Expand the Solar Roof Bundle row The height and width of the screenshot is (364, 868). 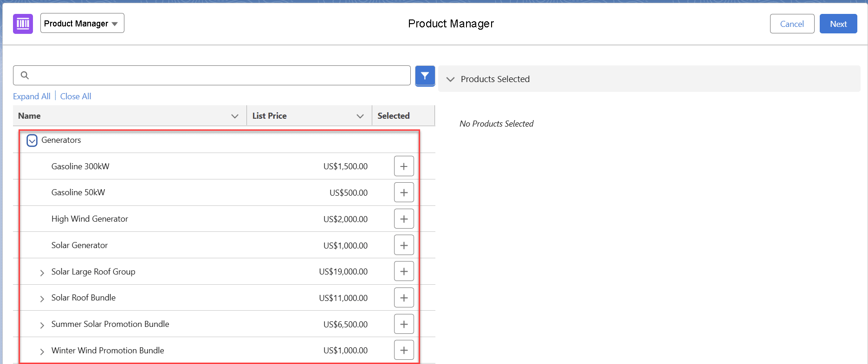point(42,299)
